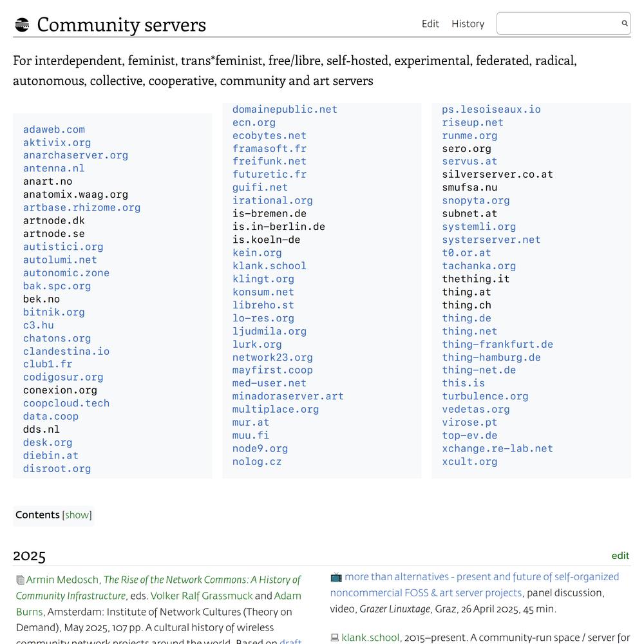
Task: Click into the search input field
Action: tap(557, 24)
